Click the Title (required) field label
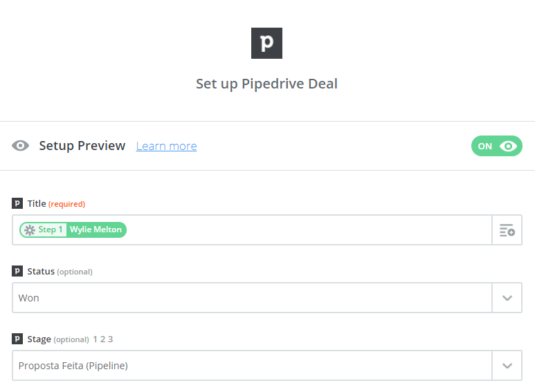Screen dimensions: 535x392 [x=56, y=204]
